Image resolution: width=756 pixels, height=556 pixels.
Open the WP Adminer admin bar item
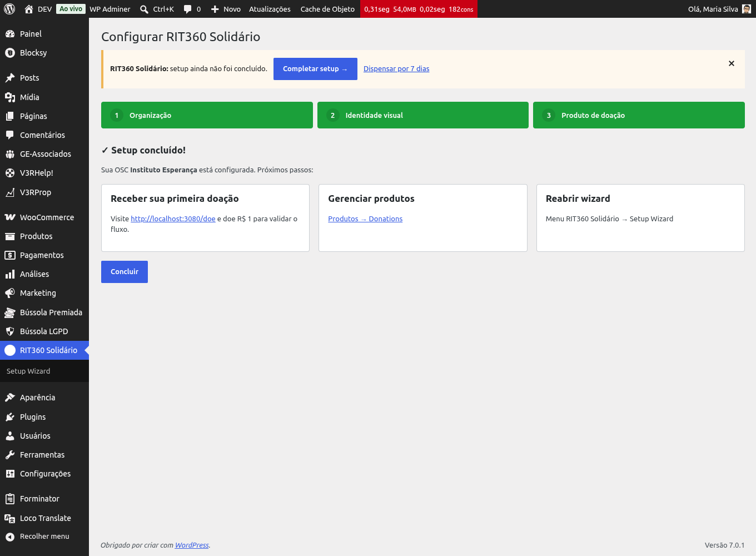coord(110,9)
